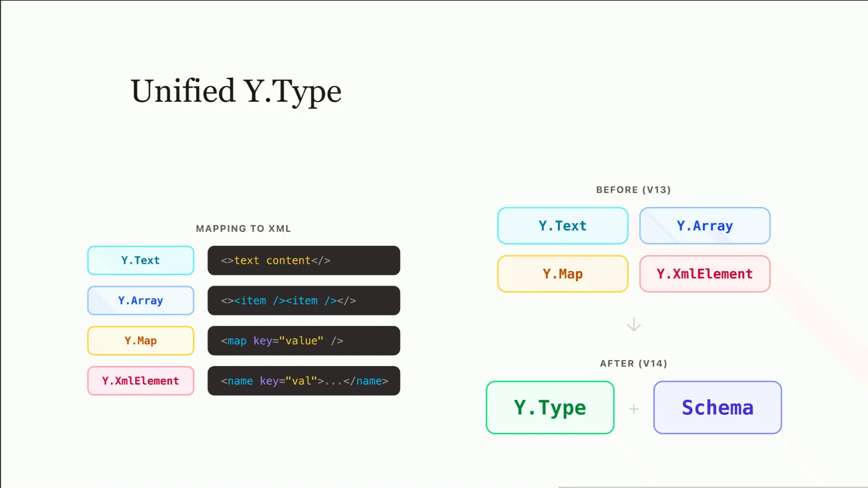Click the AFTER (V14) label
This screenshot has width=868, height=488.
(x=633, y=364)
